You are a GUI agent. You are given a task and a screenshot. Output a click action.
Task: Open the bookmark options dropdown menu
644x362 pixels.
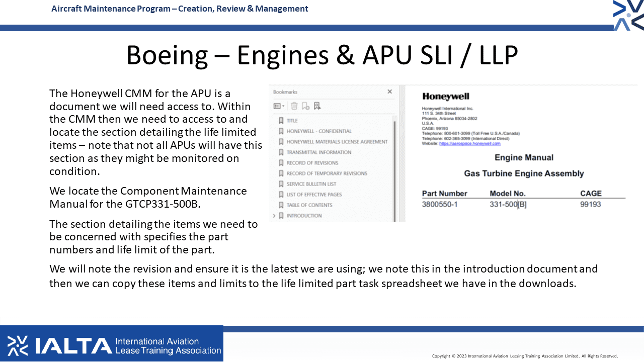coord(279,106)
